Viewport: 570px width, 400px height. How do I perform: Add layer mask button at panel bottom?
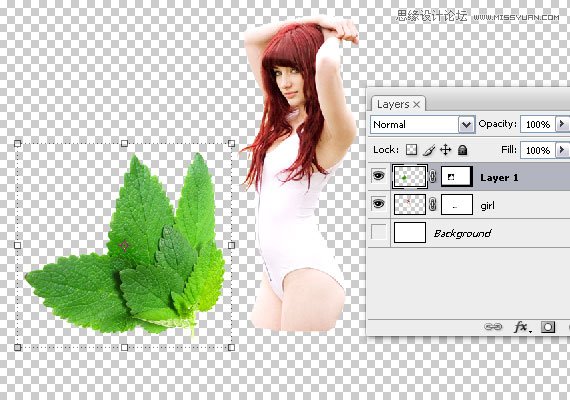tap(548, 327)
